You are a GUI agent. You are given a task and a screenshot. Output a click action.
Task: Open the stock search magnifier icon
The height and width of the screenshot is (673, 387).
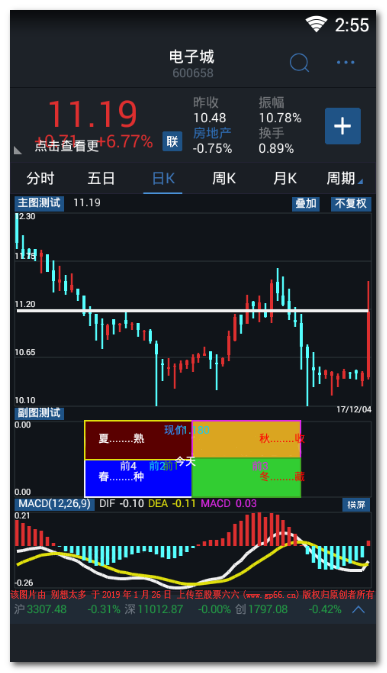pyautogui.click(x=299, y=63)
